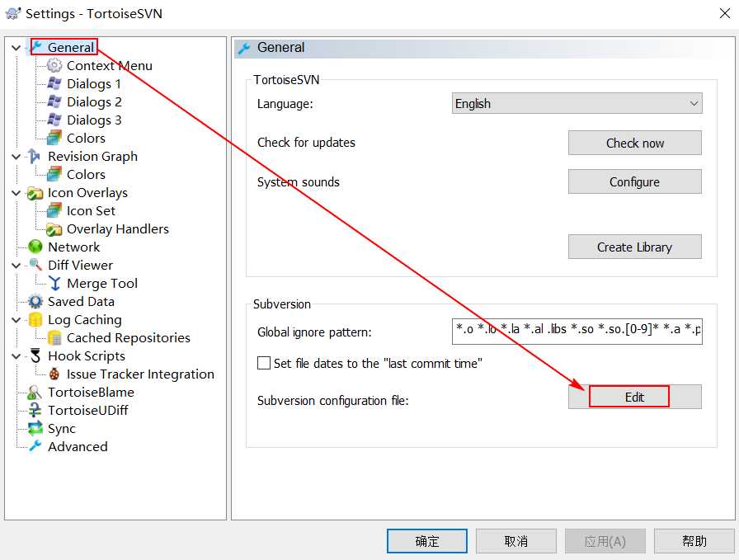Open the Advanced settings page
Image resolution: width=739 pixels, height=560 pixels.
(x=78, y=446)
